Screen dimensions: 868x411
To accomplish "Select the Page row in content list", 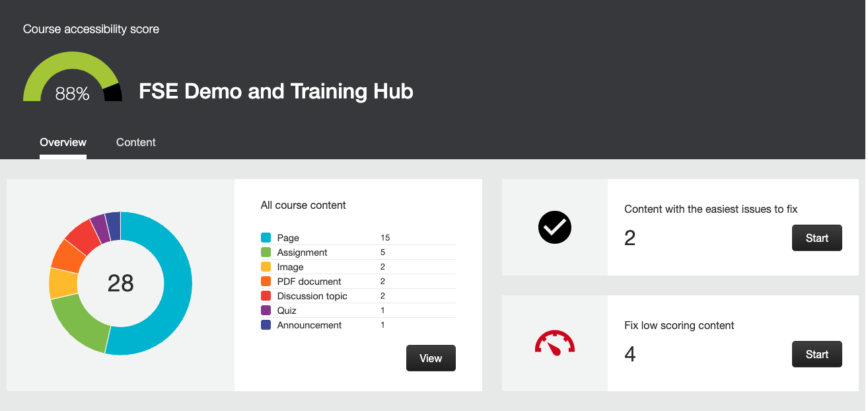I will pos(324,237).
